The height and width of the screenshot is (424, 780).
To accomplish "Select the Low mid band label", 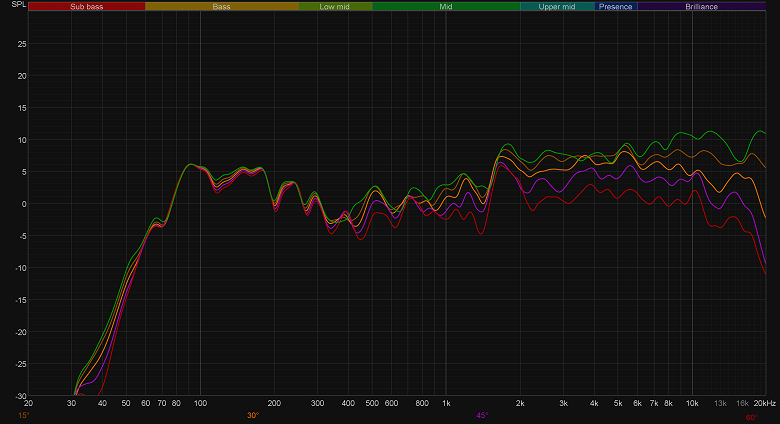I will click(334, 6).
